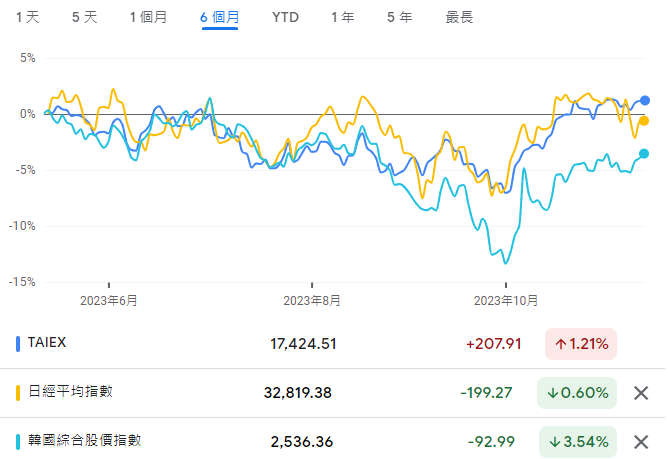The height and width of the screenshot is (459, 670).
Task: Click the 6 個月 range tab
Action: (220, 17)
